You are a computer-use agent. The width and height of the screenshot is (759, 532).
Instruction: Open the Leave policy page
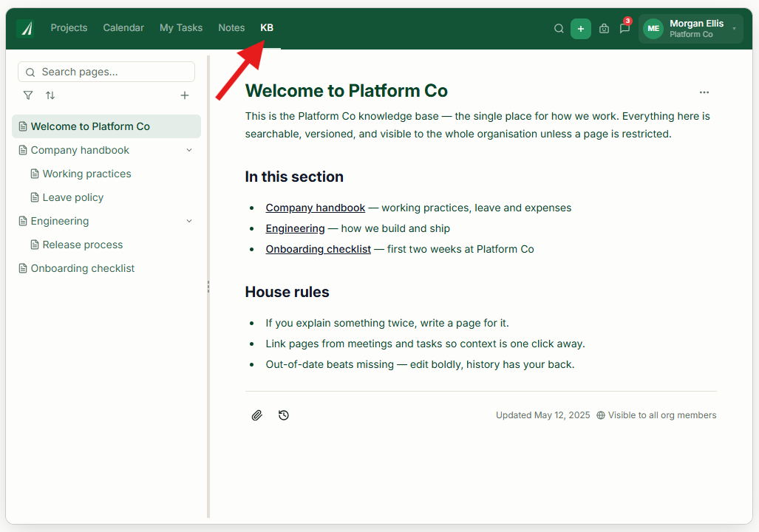pyautogui.click(x=106, y=197)
